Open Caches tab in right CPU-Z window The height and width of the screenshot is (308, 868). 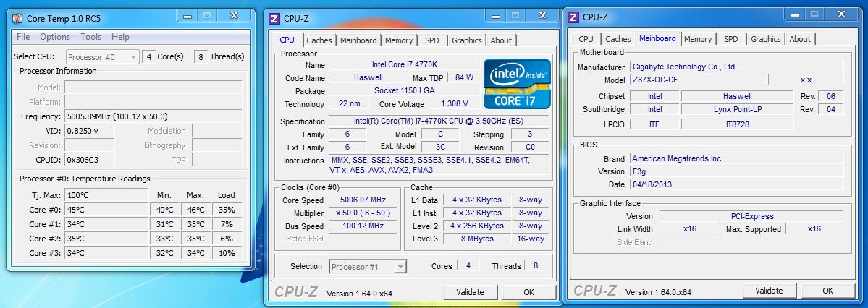pos(618,39)
